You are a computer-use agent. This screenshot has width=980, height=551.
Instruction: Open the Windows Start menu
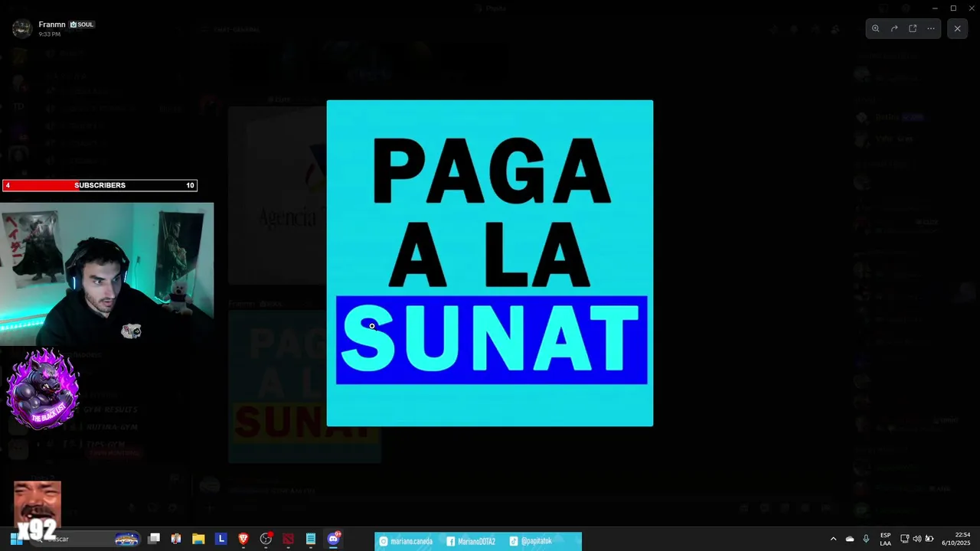tap(15, 539)
